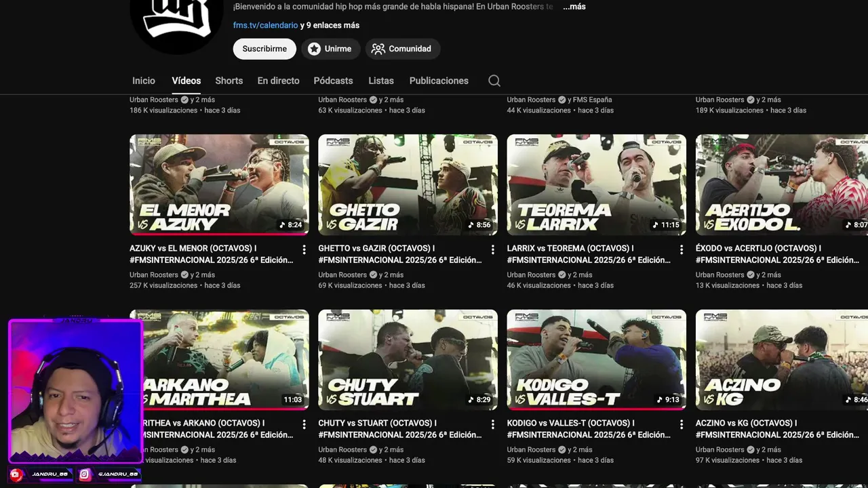Screen dimensions: 868x488
Task: Click the streamer webcam overlay
Action: pos(75,391)
